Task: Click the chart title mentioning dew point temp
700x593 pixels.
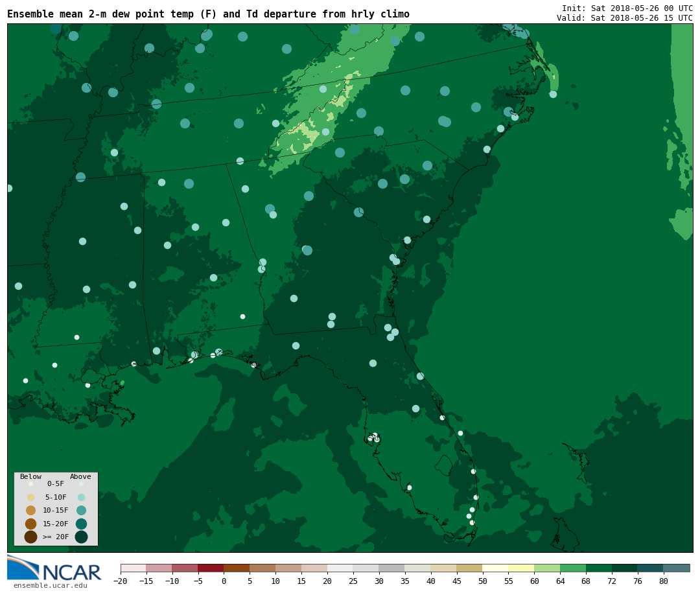Action: pyautogui.click(x=208, y=14)
